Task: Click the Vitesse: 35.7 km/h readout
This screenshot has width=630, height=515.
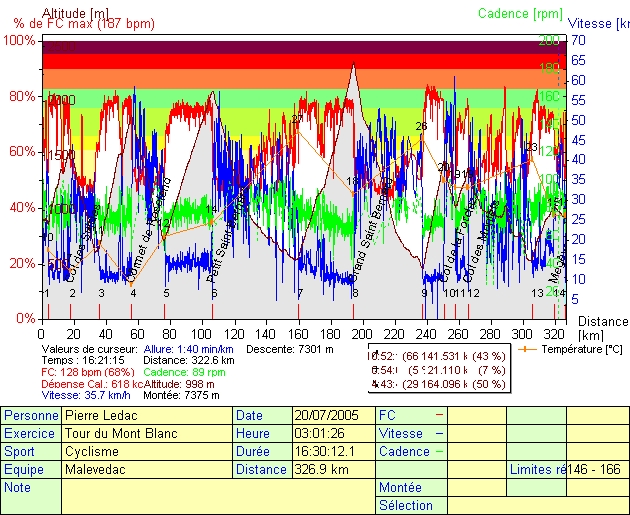Action: pos(86,395)
